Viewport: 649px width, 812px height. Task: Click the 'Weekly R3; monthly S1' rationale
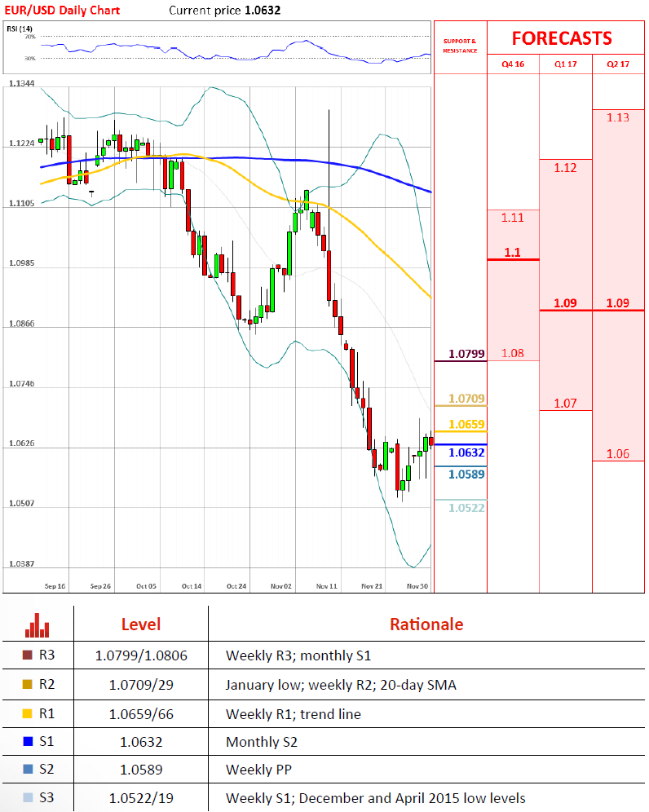(x=298, y=655)
